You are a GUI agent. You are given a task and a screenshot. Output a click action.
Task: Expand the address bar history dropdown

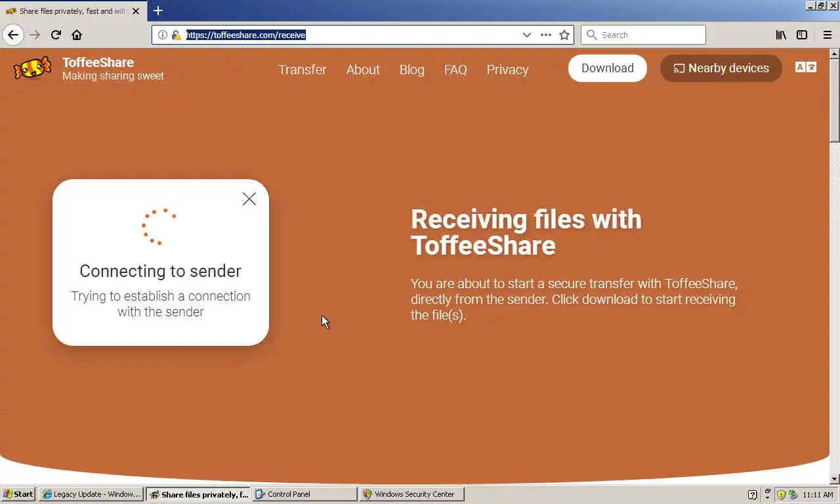pos(526,35)
